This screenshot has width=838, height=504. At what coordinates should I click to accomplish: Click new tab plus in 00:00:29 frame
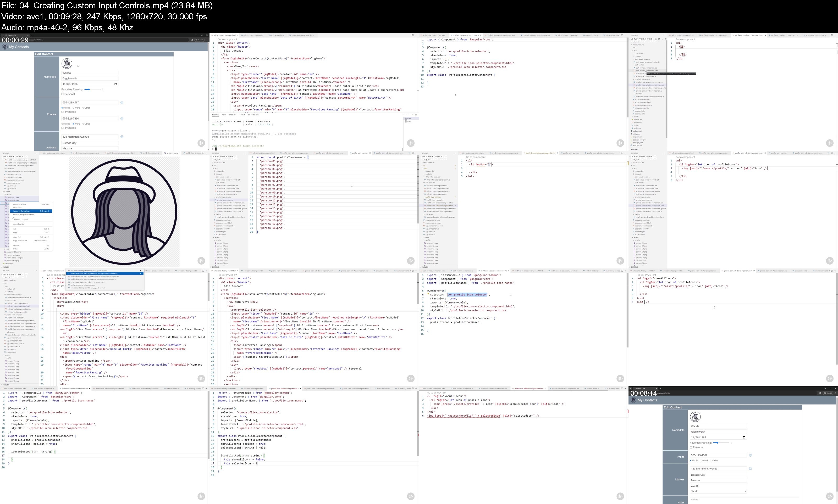pyautogui.click(x=32, y=35)
